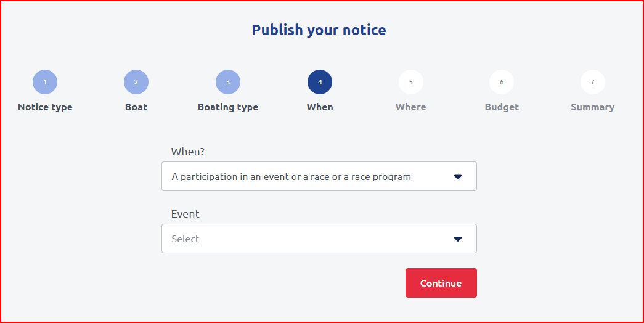Click the active step 4 circle
This screenshot has height=323, width=644.
coord(320,82)
